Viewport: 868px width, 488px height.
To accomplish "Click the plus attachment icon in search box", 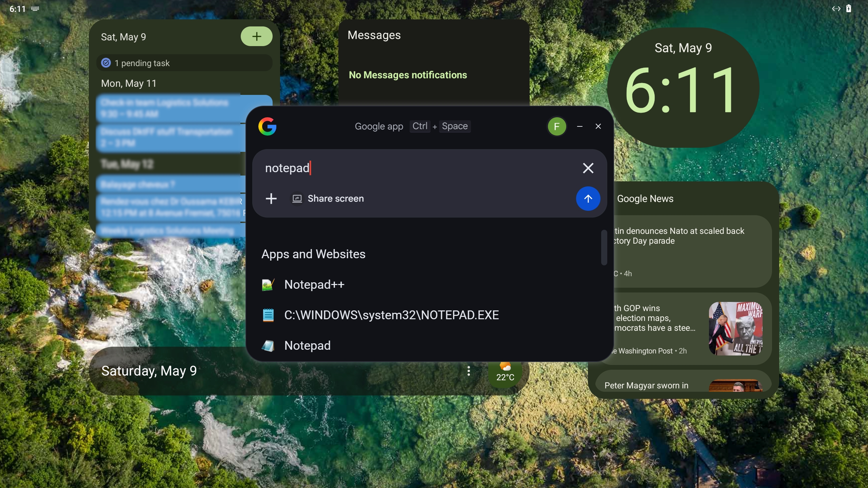I will (271, 199).
